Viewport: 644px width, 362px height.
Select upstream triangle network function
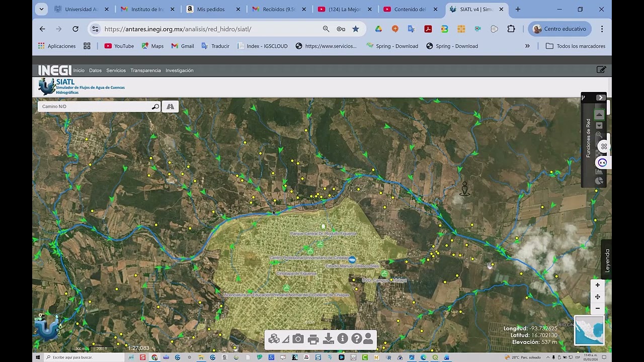coord(599,115)
